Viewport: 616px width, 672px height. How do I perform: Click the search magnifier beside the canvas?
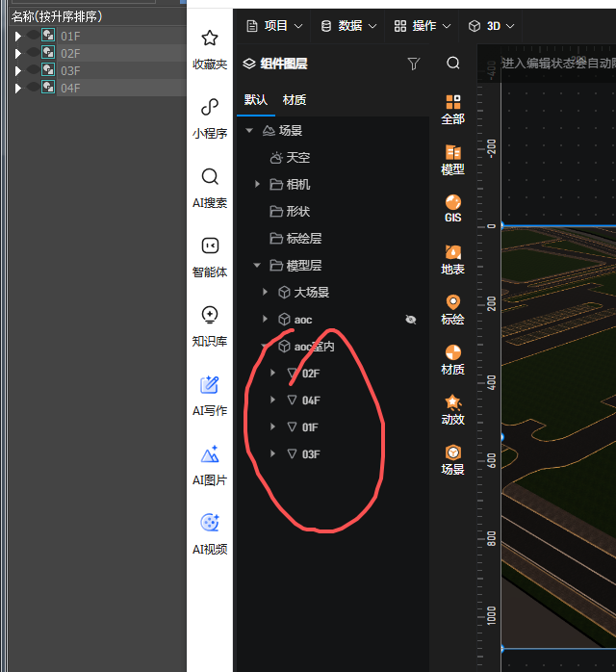(x=453, y=64)
